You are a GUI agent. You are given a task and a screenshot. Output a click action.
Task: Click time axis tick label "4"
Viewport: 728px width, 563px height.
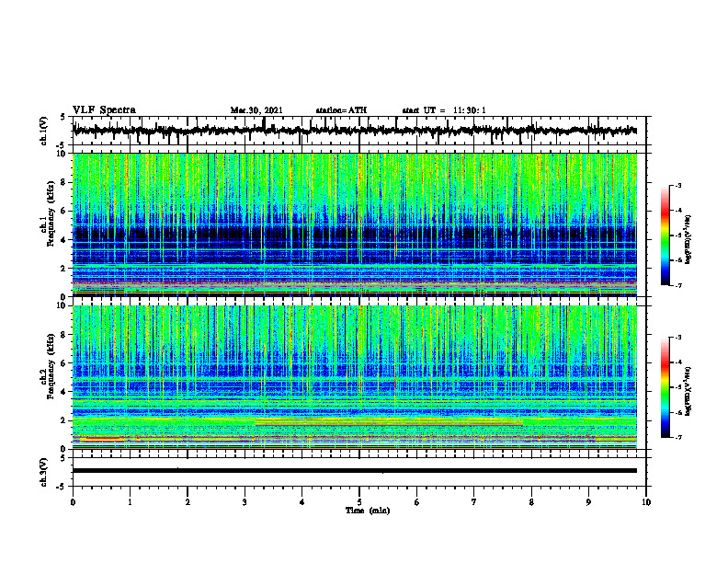click(301, 502)
